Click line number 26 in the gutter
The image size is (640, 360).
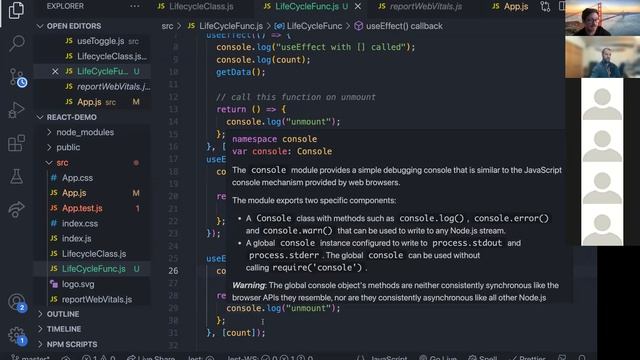(x=173, y=271)
